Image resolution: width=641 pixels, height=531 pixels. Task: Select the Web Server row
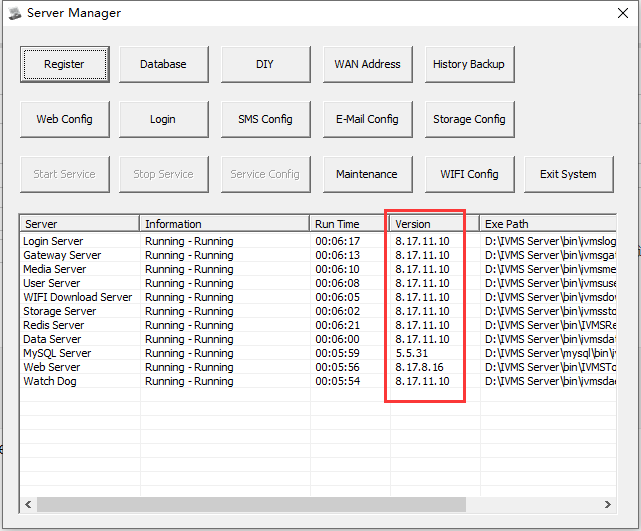(318, 367)
